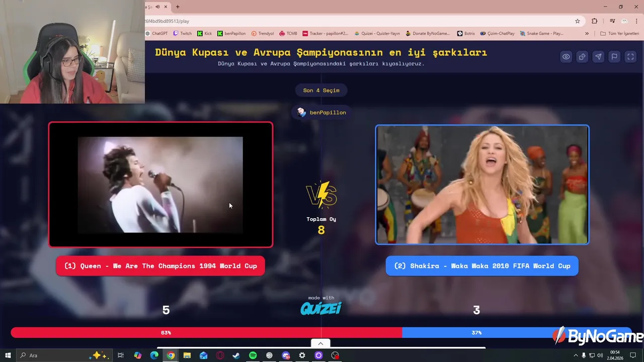This screenshot has width=644, height=362.
Task: Click the paper plane share icon
Action: click(x=598, y=57)
